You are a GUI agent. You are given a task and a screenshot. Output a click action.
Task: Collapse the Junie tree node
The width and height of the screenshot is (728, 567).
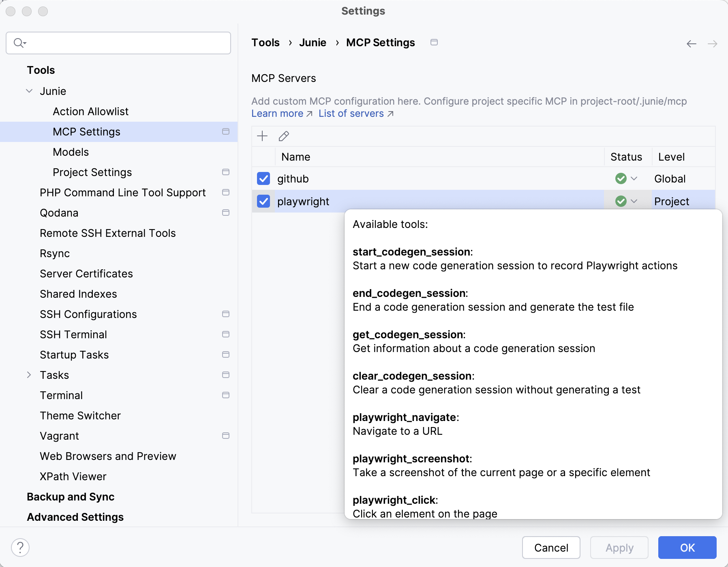[29, 91]
